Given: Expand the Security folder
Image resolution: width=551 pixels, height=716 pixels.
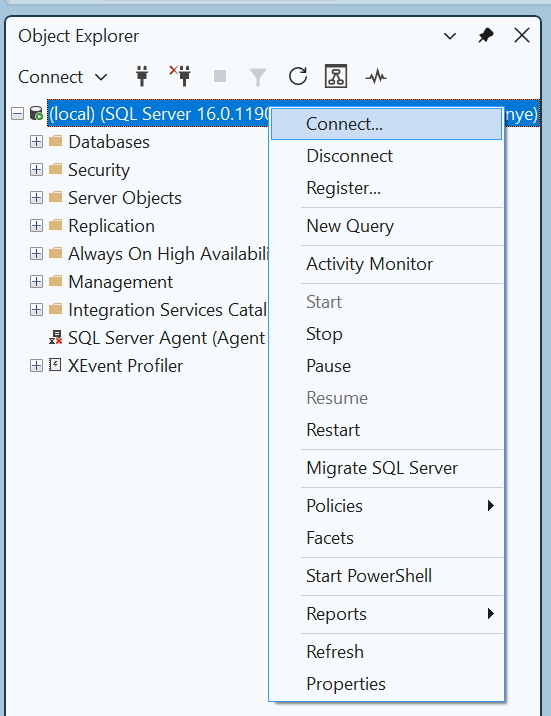Looking at the screenshot, I should (36, 170).
